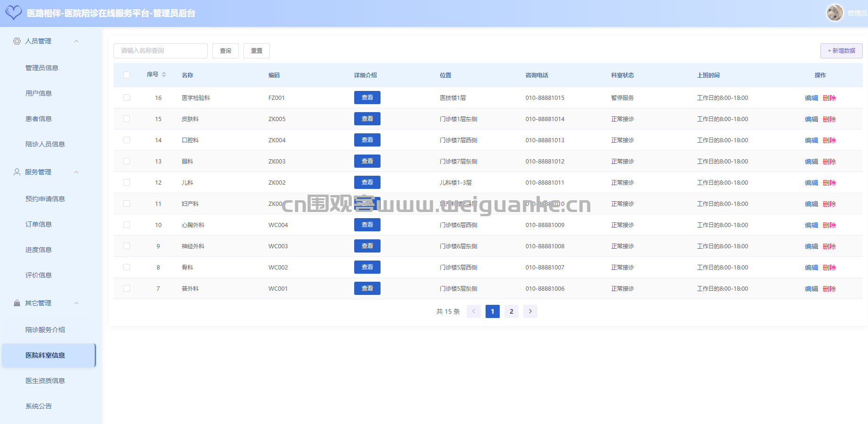Open 订单信息 in the sidebar
This screenshot has height=424, width=868.
pyautogui.click(x=39, y=224)
